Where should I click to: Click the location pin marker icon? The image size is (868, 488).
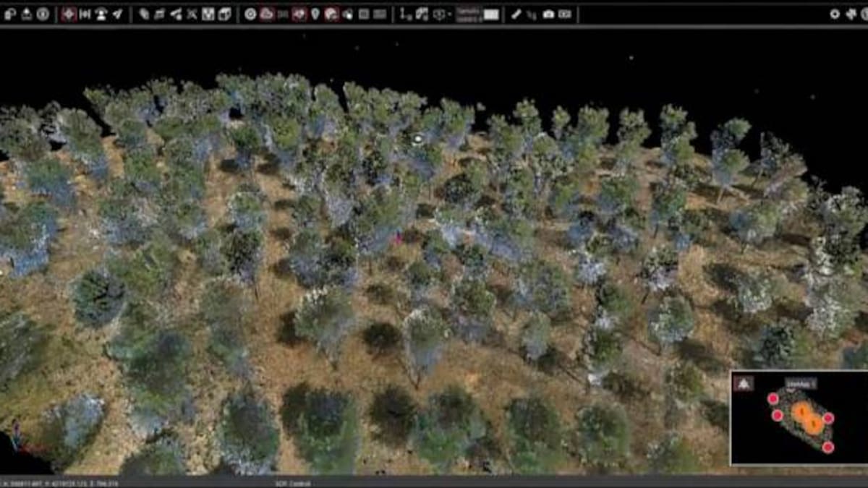[x=315, y=14]
